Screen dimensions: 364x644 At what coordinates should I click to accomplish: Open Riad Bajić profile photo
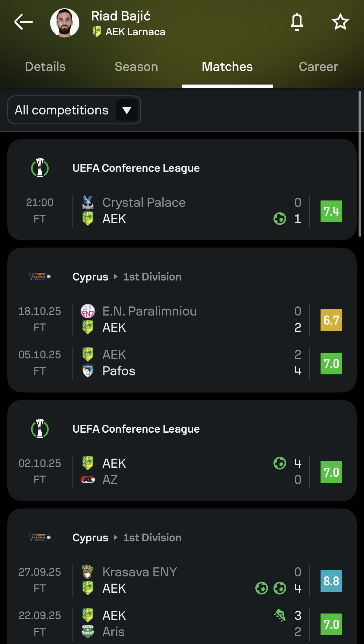pos(65,23)
